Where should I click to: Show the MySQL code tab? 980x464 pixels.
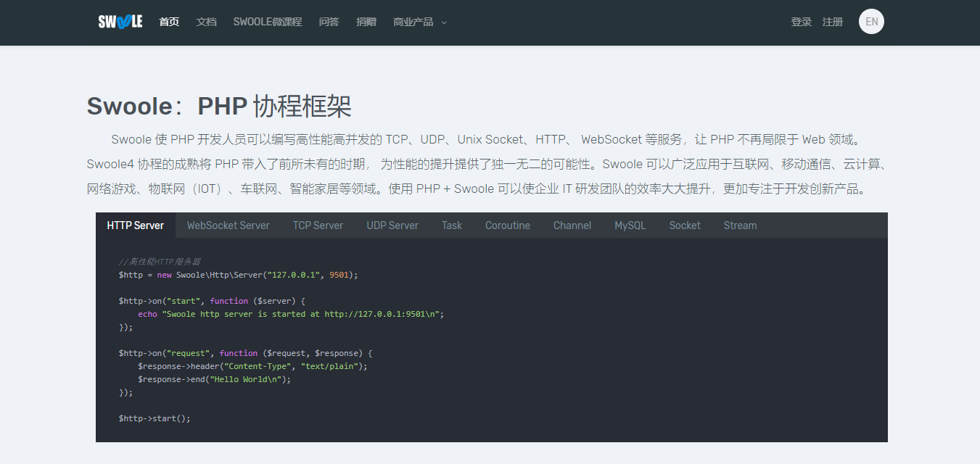[630, 225]
